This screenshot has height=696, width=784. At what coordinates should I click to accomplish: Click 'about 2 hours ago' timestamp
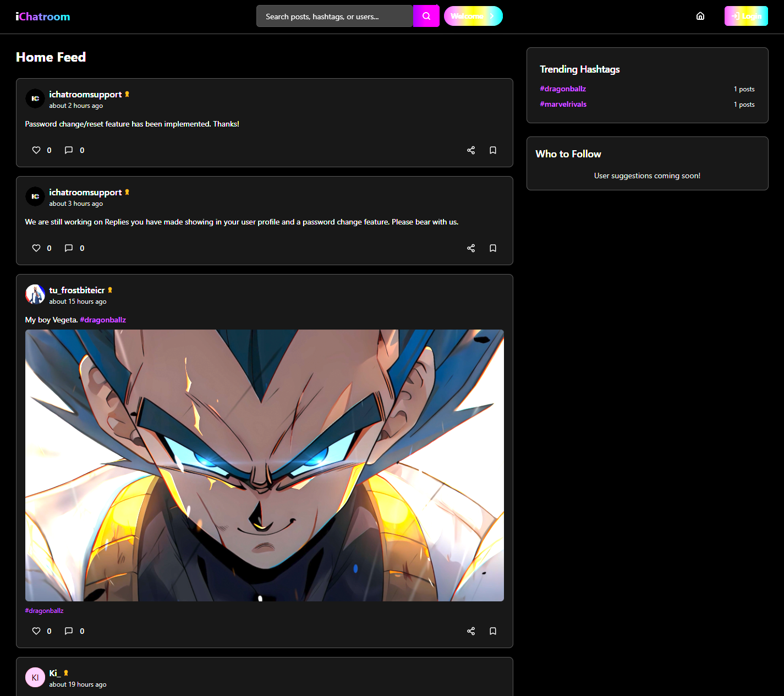click(76, 106)
